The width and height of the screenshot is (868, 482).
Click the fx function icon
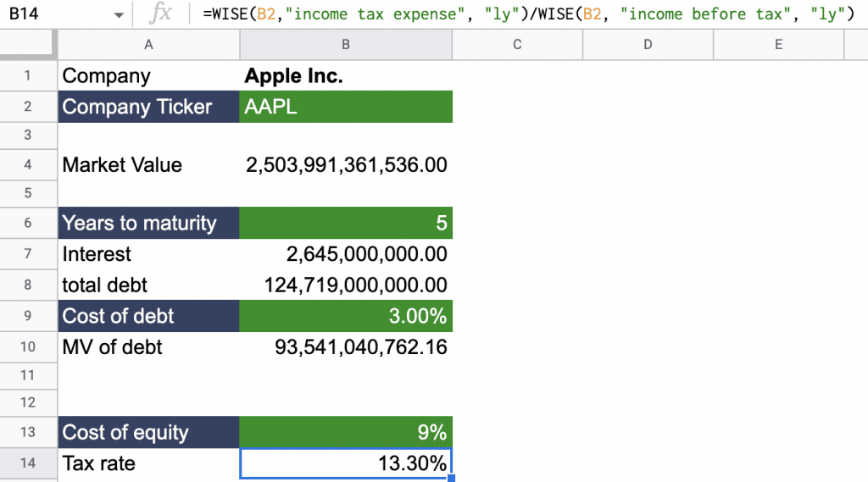[x=159, y=14]
